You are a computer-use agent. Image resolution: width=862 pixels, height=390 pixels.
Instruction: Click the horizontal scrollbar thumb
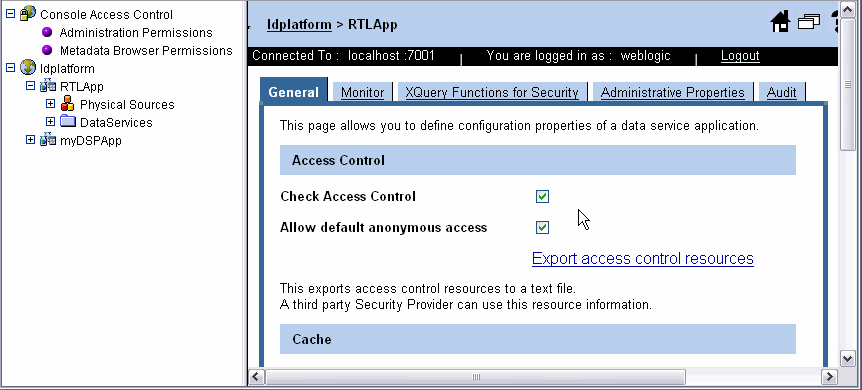476,377
